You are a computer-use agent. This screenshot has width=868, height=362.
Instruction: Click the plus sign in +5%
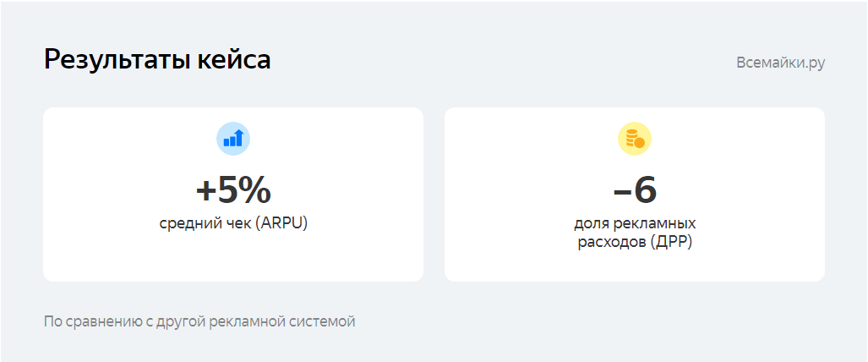[206, 192]
